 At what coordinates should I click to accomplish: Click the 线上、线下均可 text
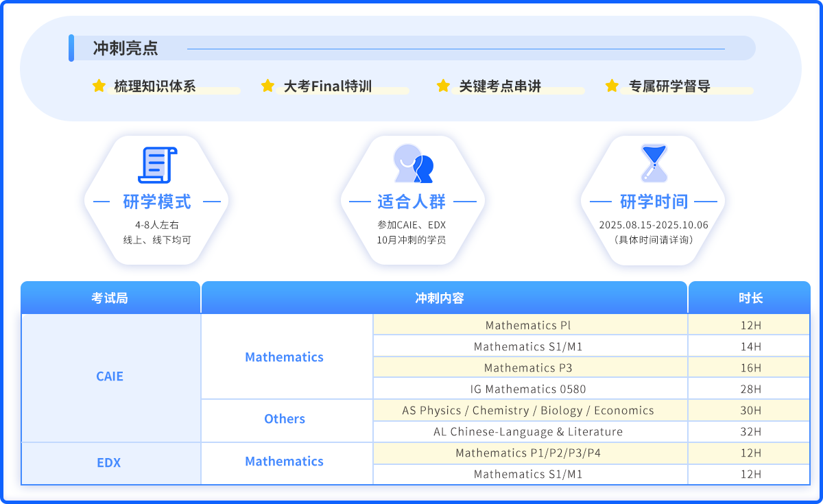tap(157, 240)
